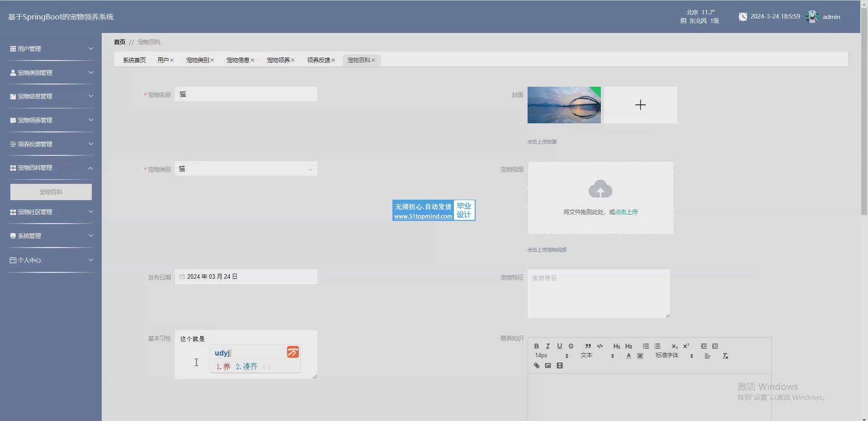Expand 宠物领养管理 sidebar menu

(51, 120)
